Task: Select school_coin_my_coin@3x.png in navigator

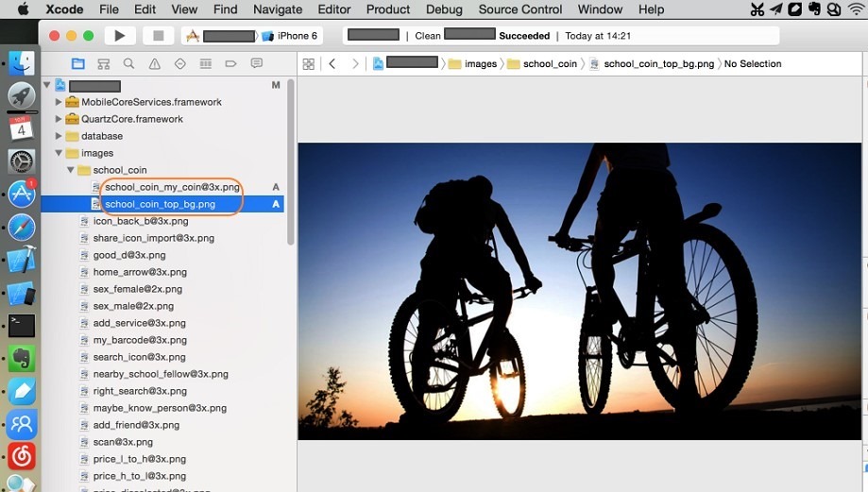Action: pyautogui.click(x=172, y=187)
